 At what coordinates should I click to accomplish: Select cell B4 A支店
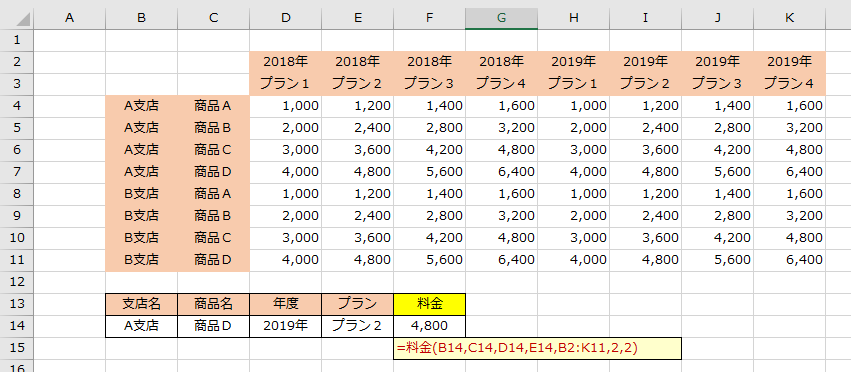[142, 106]
